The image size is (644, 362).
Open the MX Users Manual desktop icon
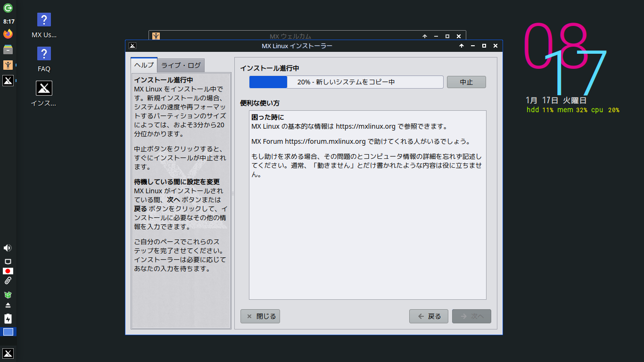coord(44,25)
